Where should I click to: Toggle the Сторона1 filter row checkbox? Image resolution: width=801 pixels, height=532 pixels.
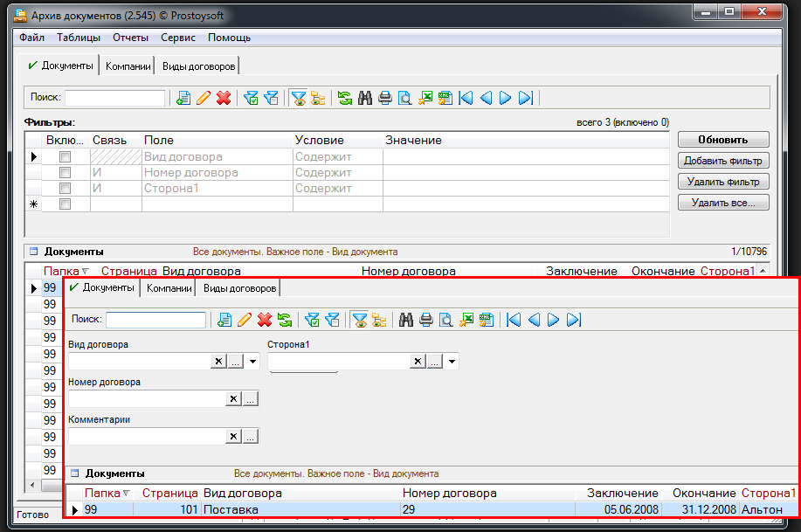pyautogui.click(x=64, y=189)
